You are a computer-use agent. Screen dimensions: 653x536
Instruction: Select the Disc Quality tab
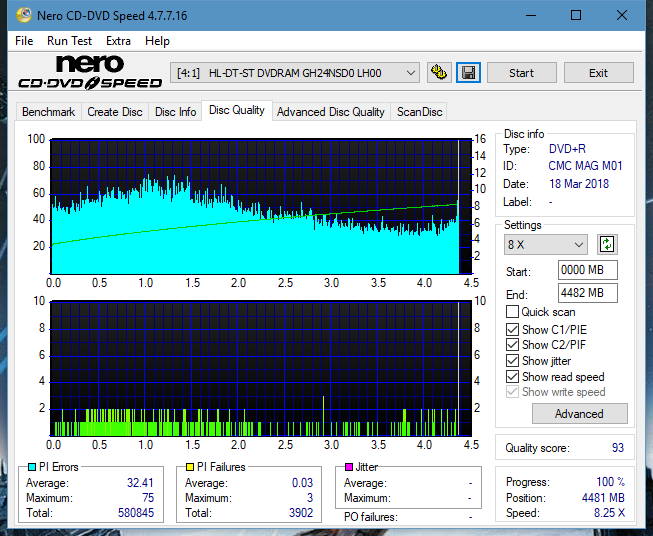[x=237, y=110]
